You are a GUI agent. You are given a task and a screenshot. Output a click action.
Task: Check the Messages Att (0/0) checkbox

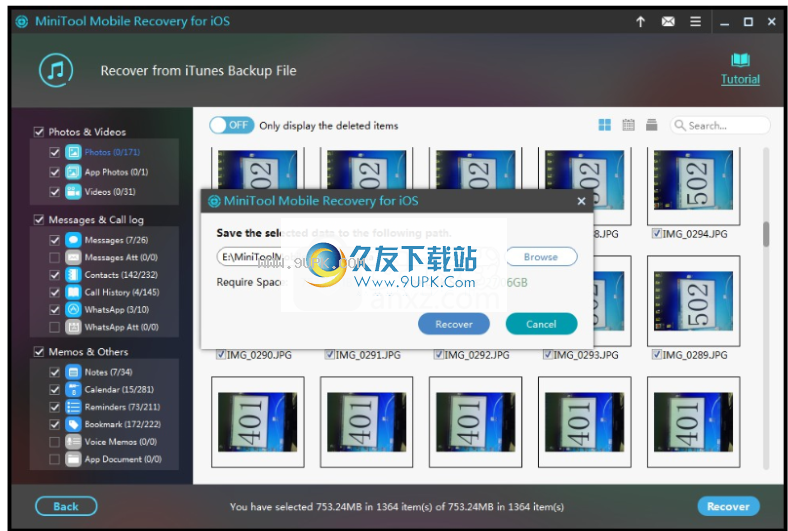click(55, 258)
